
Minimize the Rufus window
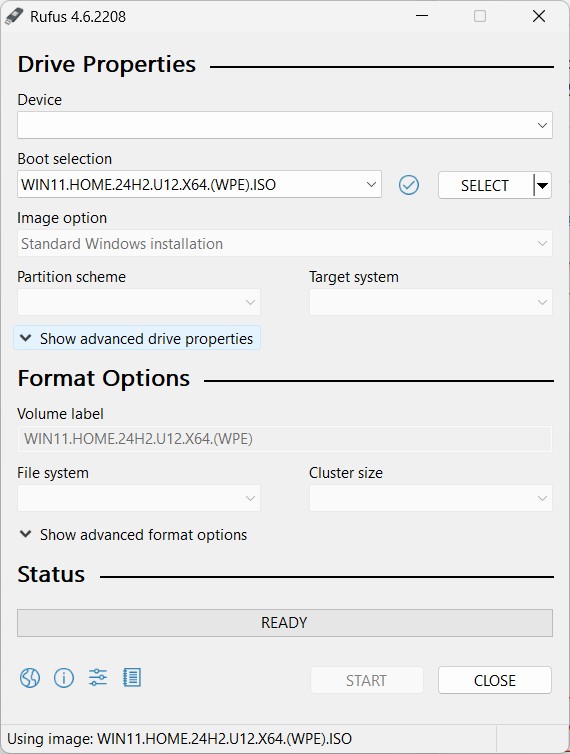click(422, 16)
